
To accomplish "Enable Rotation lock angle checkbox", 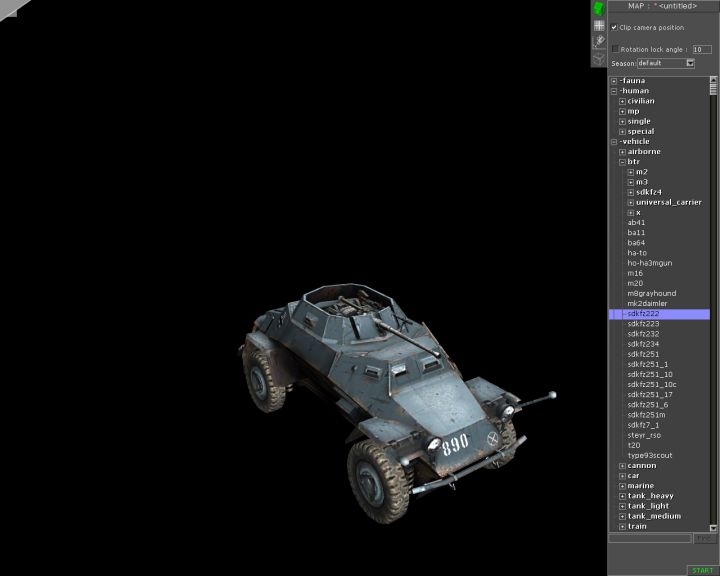I will pyautogui.click(x=615, y=48).
